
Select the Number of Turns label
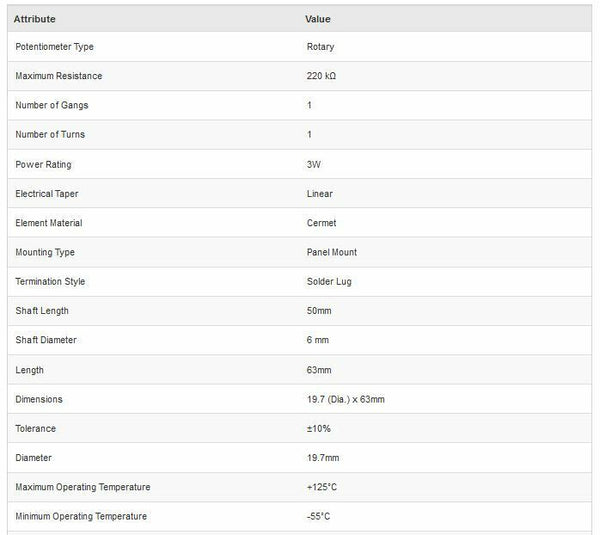point(51,135)
